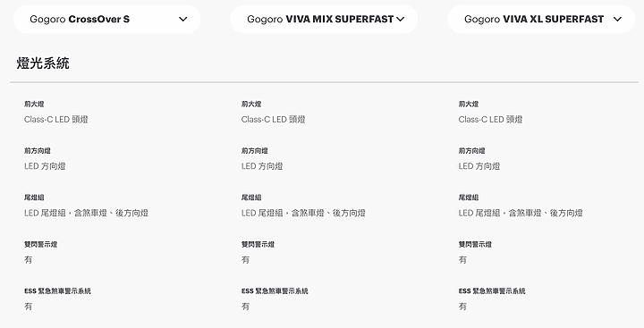644x328 pixels.
Task: Open the Gogoro VIVA XL SUPERFAST selector
Action: (x=541, y=20)
